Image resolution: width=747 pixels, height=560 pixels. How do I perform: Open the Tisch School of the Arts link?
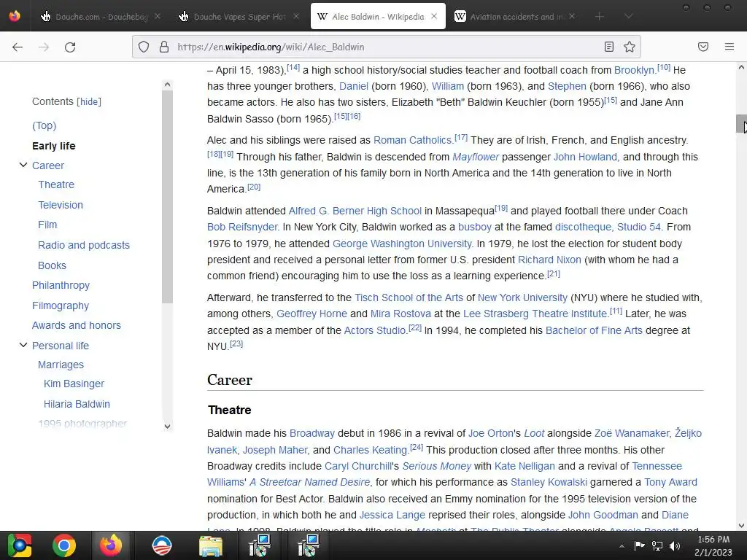pyautogui.click(x=409, y=297)
